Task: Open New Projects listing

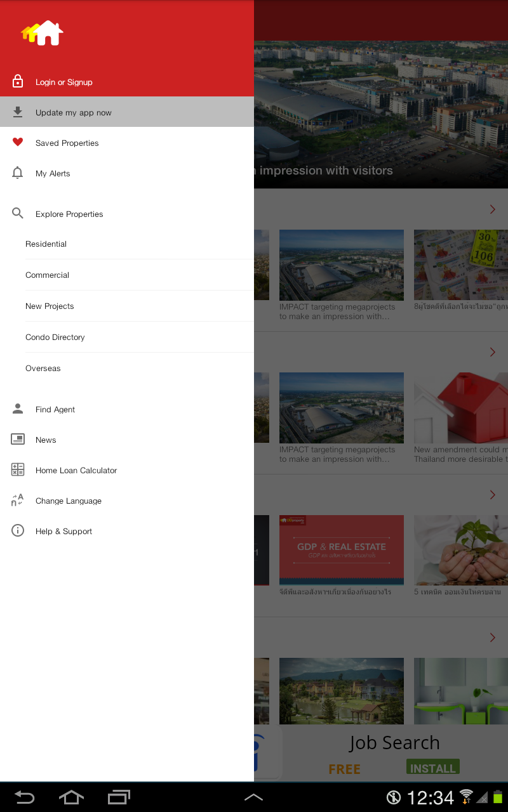Action: [x=127, y=306]
